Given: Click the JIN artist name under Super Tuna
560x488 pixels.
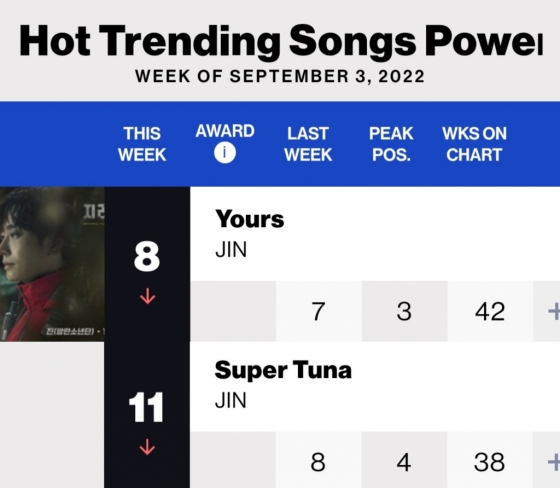Looking at the screenshot, I should click(x=231, y=400).
